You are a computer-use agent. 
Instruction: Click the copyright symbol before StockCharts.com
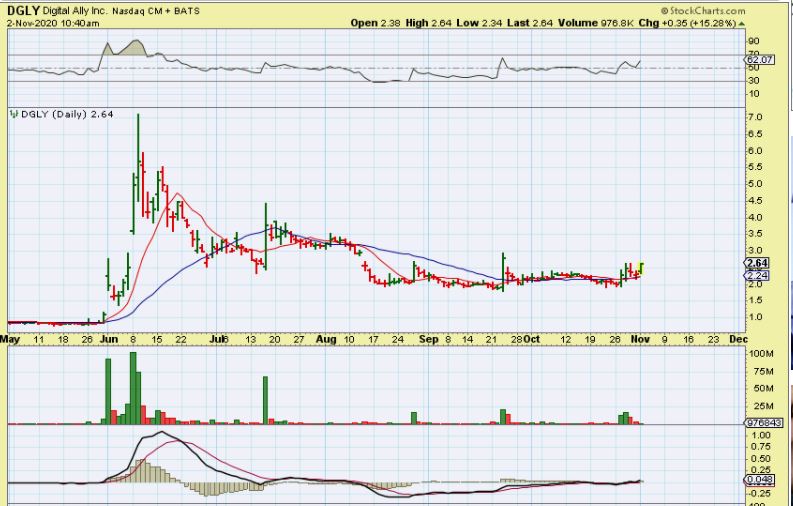coord(651,9)
